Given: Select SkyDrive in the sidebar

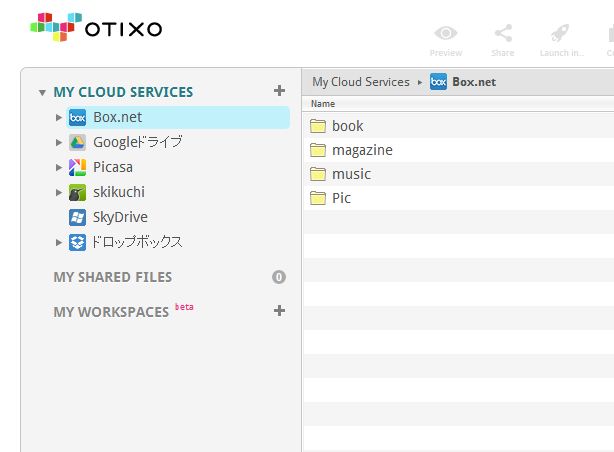Looking at the screenshot, I should 120,217.
